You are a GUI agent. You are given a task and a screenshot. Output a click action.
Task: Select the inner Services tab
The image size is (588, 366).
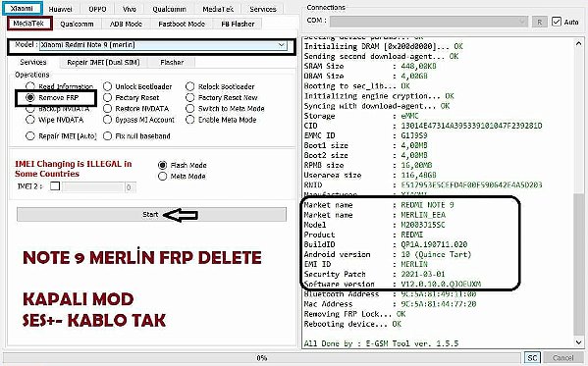click(x=33, y=62)
